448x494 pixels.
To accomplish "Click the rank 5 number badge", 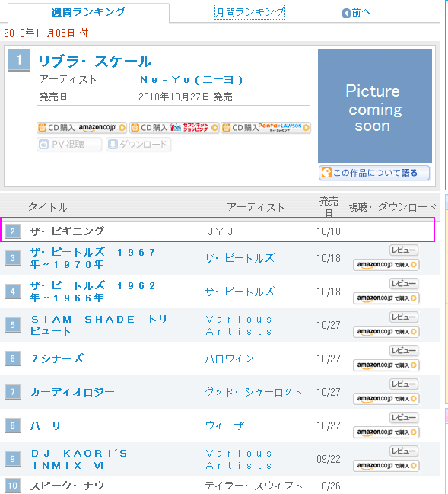I will (13, 325).
